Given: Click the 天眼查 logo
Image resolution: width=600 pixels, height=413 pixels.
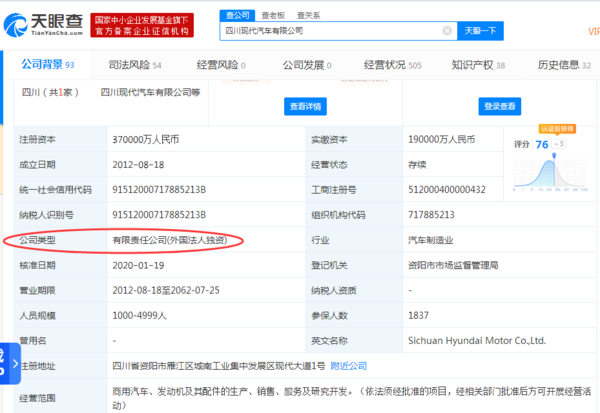Looking at the screenshot, I should (43, 25).
